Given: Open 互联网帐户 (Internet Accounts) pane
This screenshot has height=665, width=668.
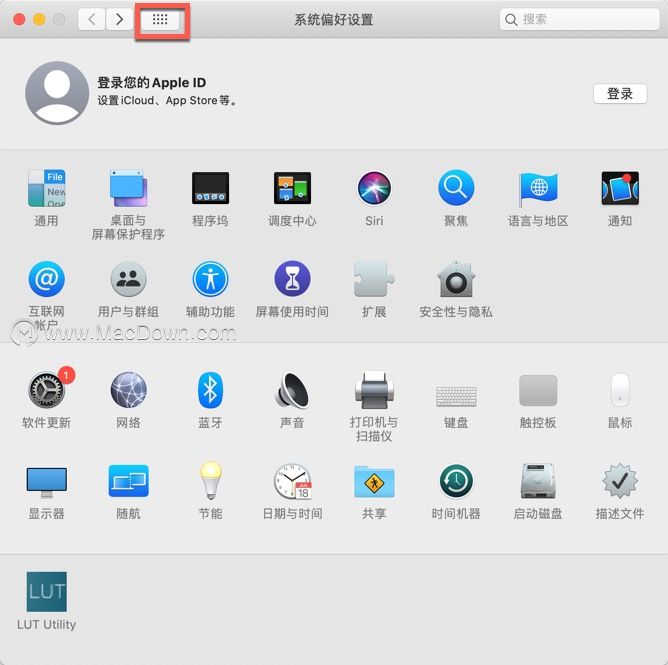Looking at the screenshot, I should click(46, 279).
